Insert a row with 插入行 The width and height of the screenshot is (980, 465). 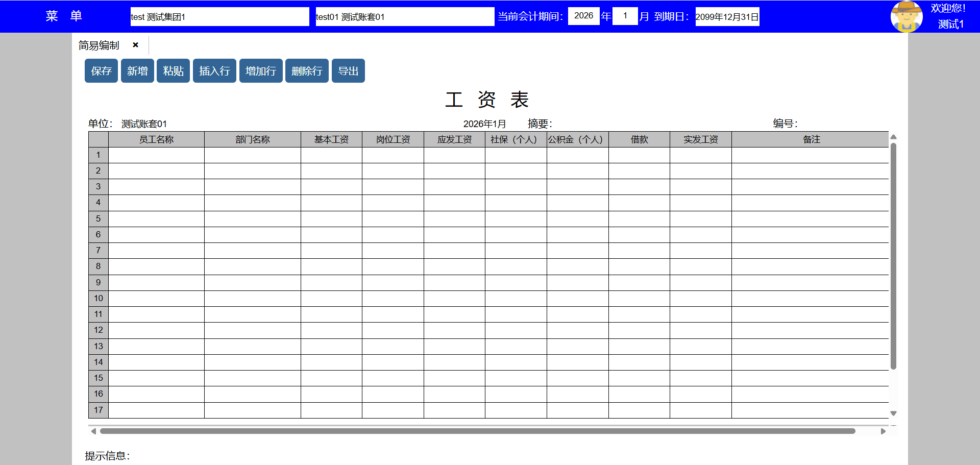click(x=214, y=71)
